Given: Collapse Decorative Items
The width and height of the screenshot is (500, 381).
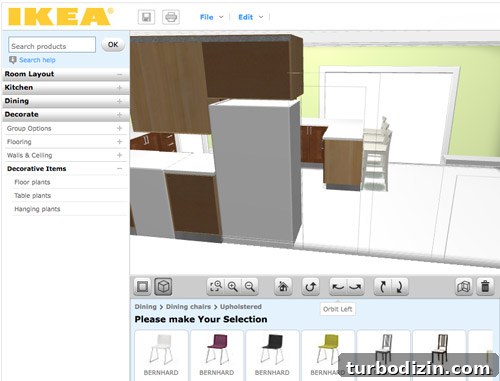Looking at the screenshot, I should click(x=120, y=169).
